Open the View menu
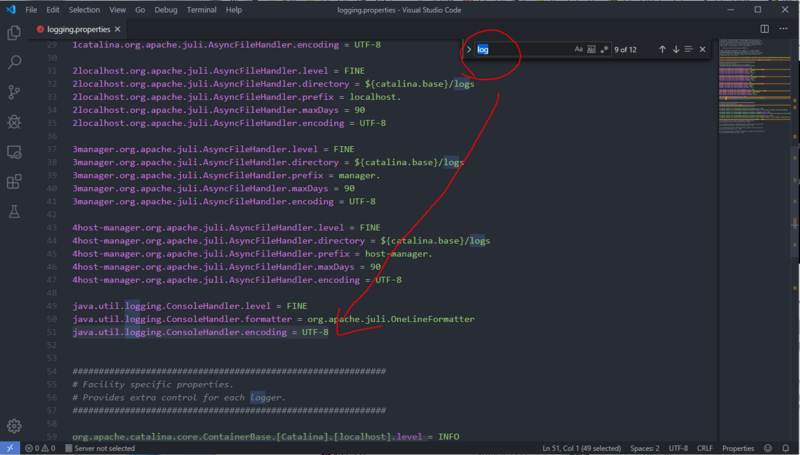 [117, 10]
